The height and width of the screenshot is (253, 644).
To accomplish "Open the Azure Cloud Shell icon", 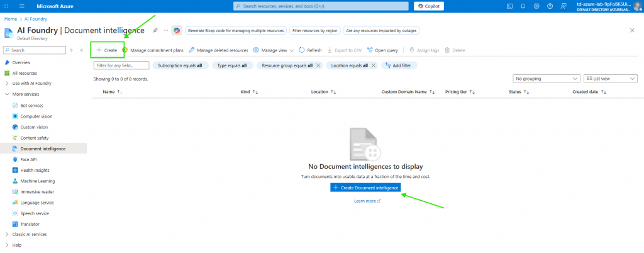I will [x=511, y=6].
